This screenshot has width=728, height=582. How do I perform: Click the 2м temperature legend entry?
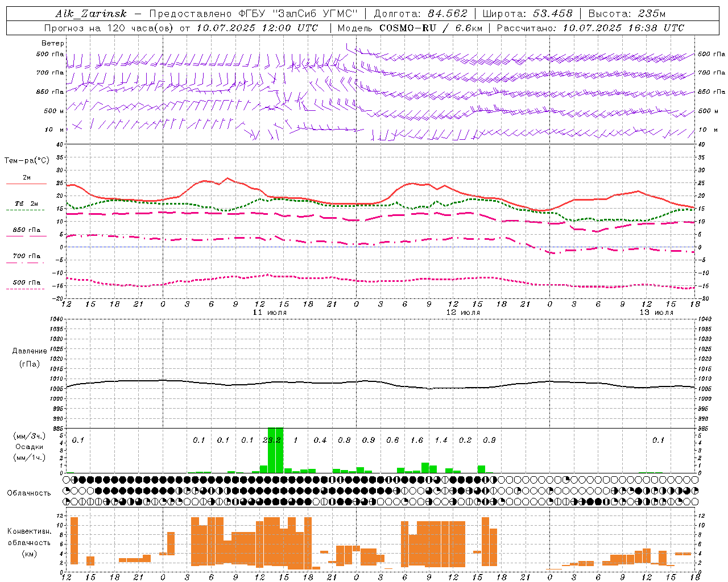click(x=27, y=178)
